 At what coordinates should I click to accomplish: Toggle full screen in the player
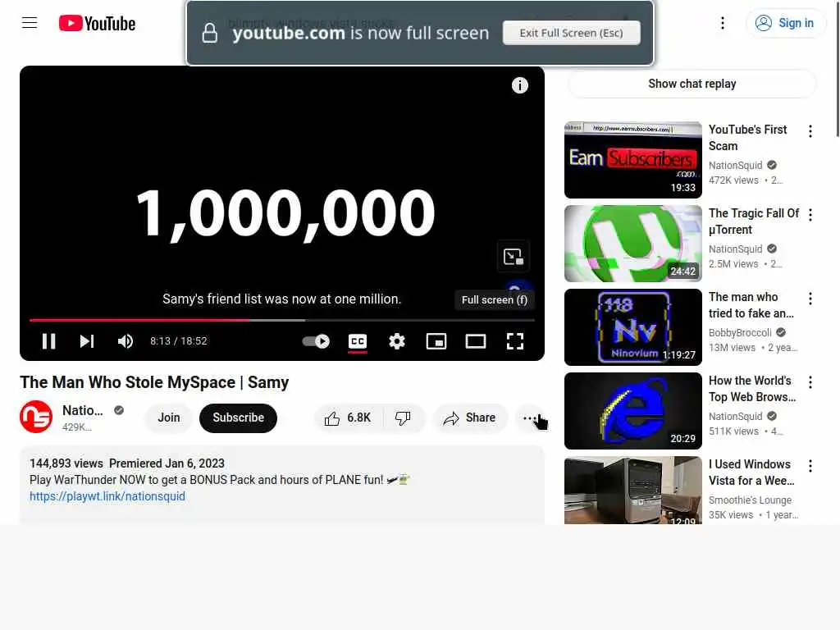click(515, 341)
